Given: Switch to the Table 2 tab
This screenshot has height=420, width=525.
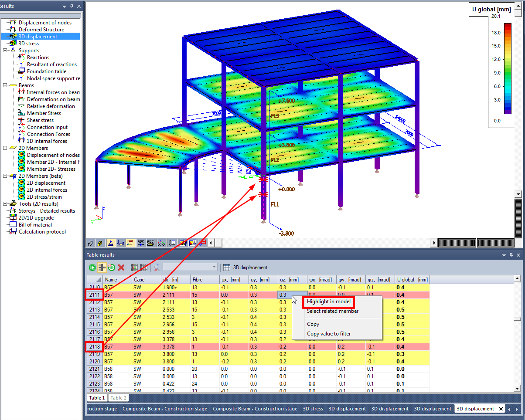Looking at the screenshot, I should point(118,398).
